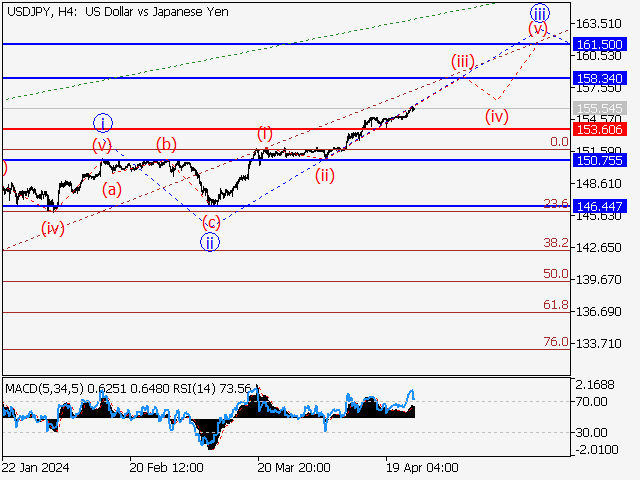Select the red (b) wave label
640x480 pixels.
point(167,144)
